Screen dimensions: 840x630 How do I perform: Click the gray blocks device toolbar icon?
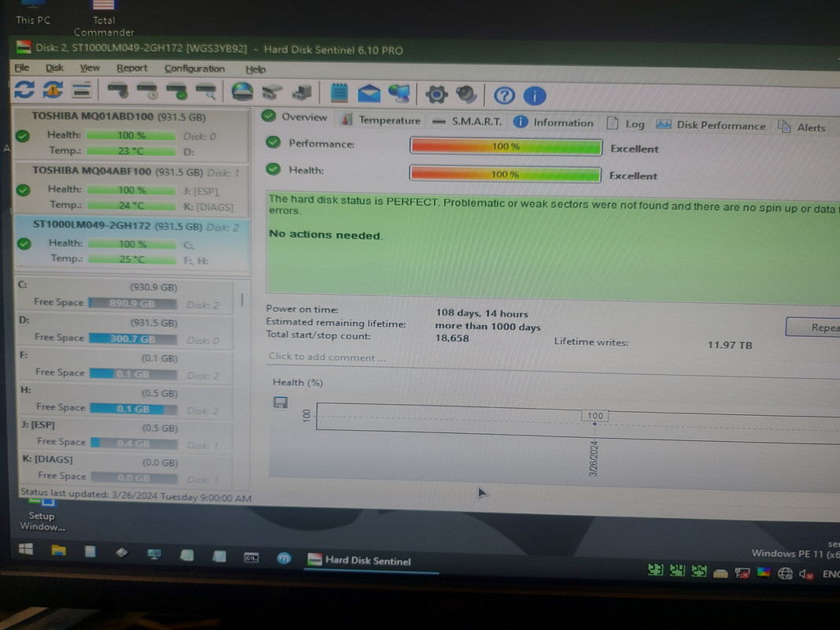point(302,93)
